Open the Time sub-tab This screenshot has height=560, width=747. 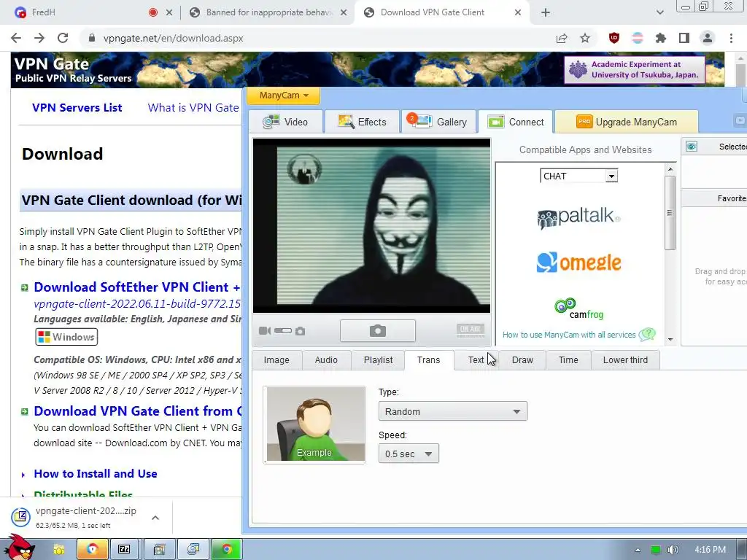coord(568,360)
